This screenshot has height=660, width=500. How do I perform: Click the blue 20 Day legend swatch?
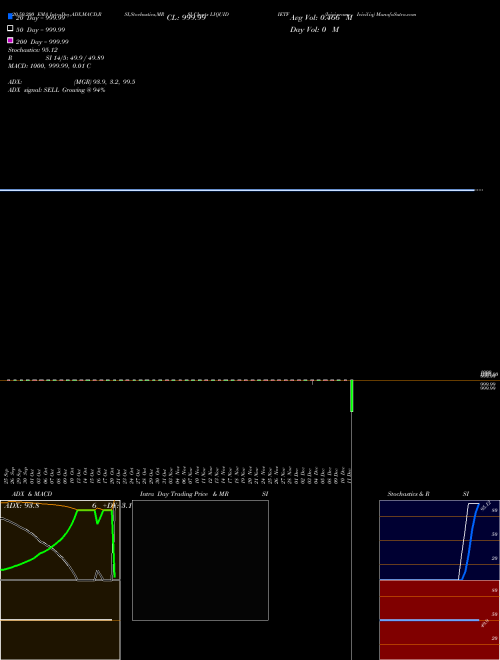(x=10, y=16)
